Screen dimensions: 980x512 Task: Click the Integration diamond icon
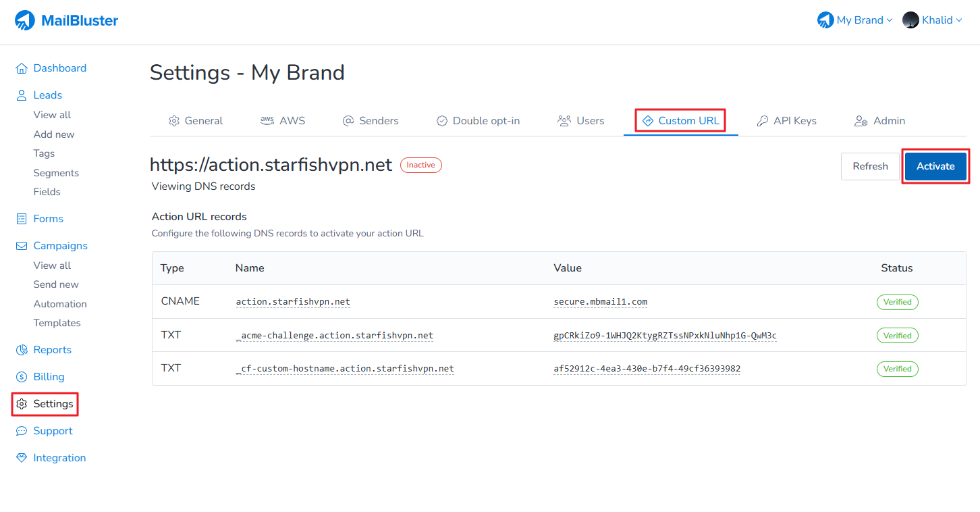click(x=22, y=458)
